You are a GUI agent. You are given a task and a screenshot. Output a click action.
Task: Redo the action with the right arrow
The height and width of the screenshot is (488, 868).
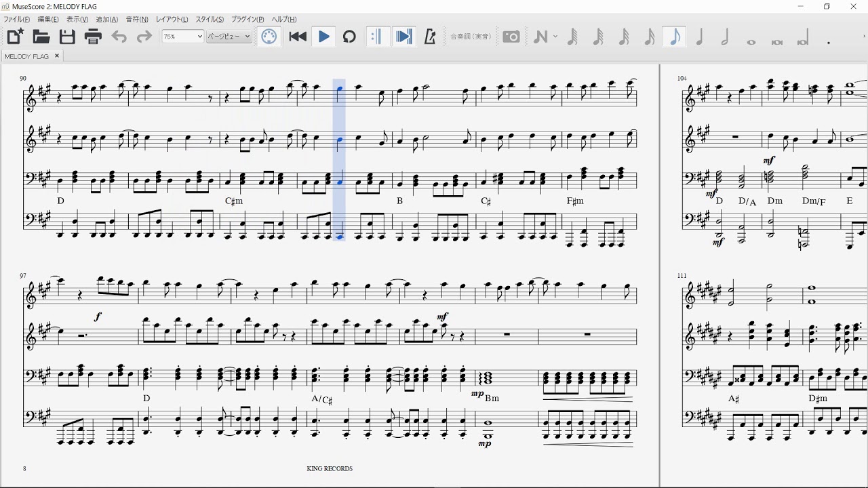pyautogui.click(x=144, y=37)
